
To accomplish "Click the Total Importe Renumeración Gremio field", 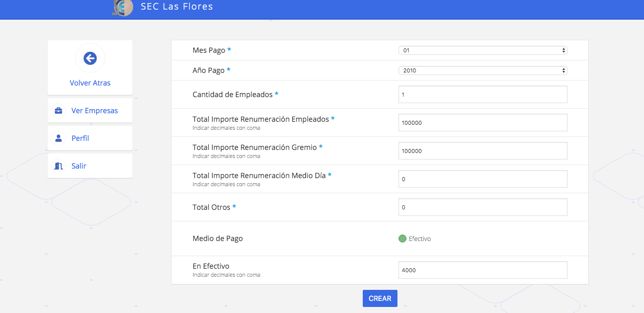I will [482, 151].
